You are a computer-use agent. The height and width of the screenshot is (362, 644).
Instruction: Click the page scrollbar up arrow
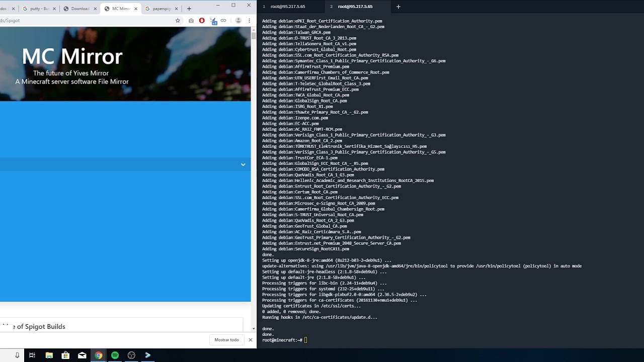(254, 30)
